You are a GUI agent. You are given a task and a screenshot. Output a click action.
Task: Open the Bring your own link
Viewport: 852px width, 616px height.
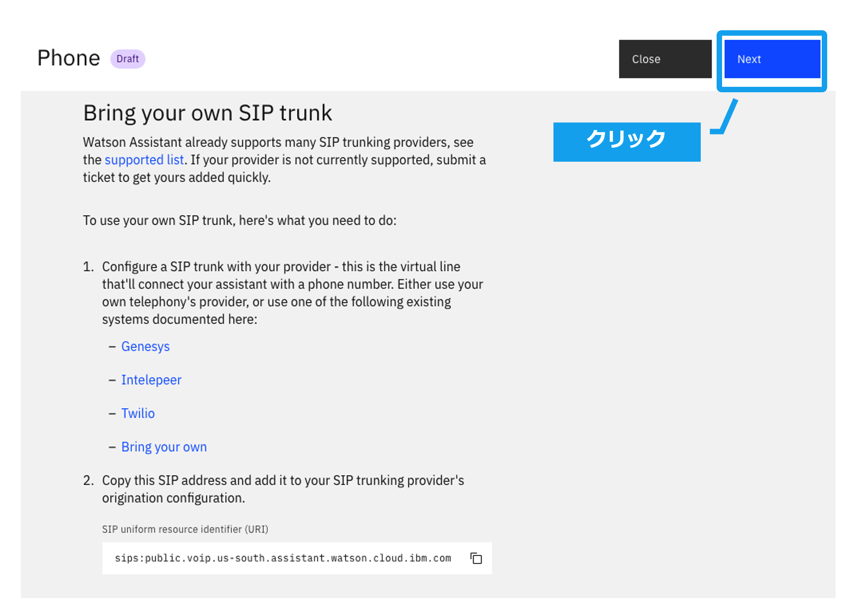(x=164, y=447)
